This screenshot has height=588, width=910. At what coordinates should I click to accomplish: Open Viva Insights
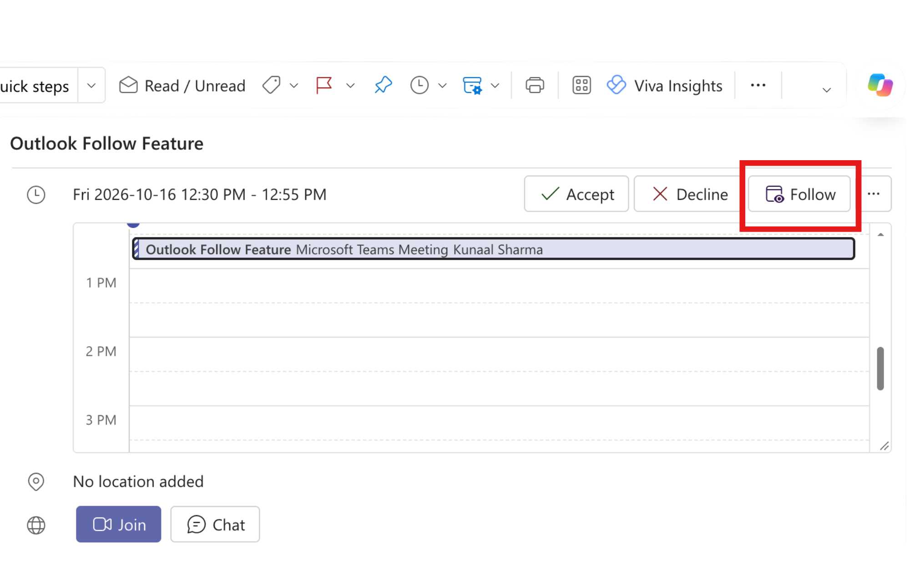tap(664, 86)
